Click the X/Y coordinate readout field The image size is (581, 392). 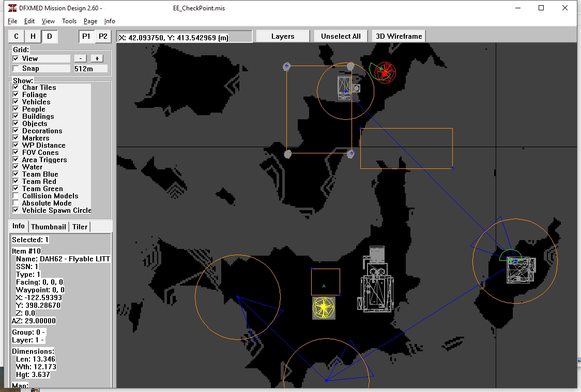point(184,37)
